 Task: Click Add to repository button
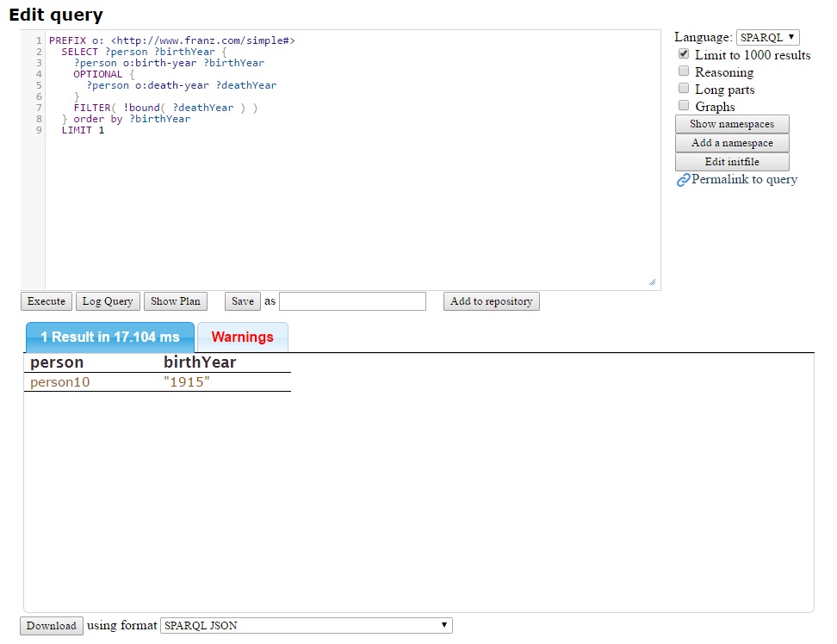491,301
